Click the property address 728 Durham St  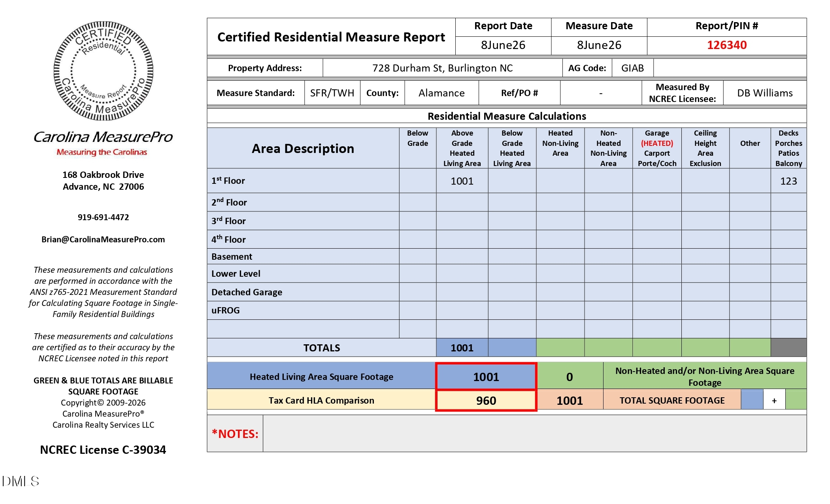tap(442, 68)
